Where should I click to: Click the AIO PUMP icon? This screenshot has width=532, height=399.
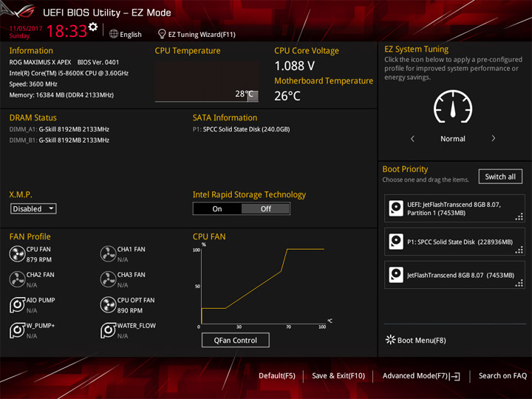coord(17,305)
